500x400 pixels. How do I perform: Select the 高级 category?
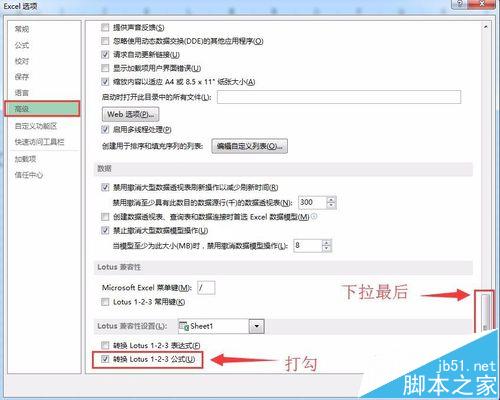[42, 109]
